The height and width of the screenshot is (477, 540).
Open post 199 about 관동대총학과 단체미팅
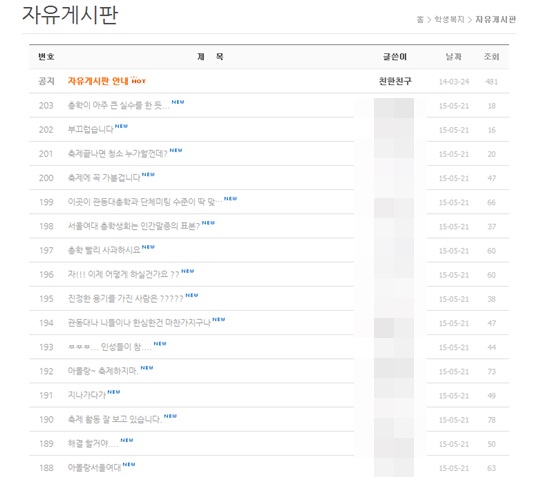(x=145, y=202)
